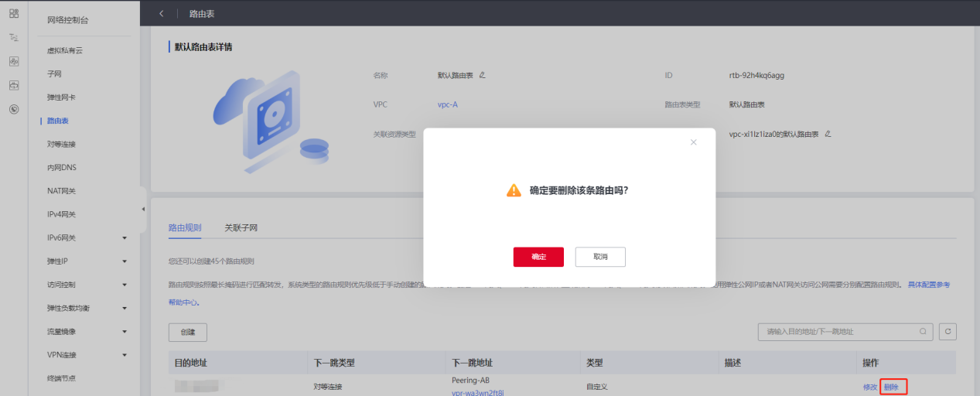Refresh the route rules list
This screenshot has width=980, height=396.
coord(948,331)
